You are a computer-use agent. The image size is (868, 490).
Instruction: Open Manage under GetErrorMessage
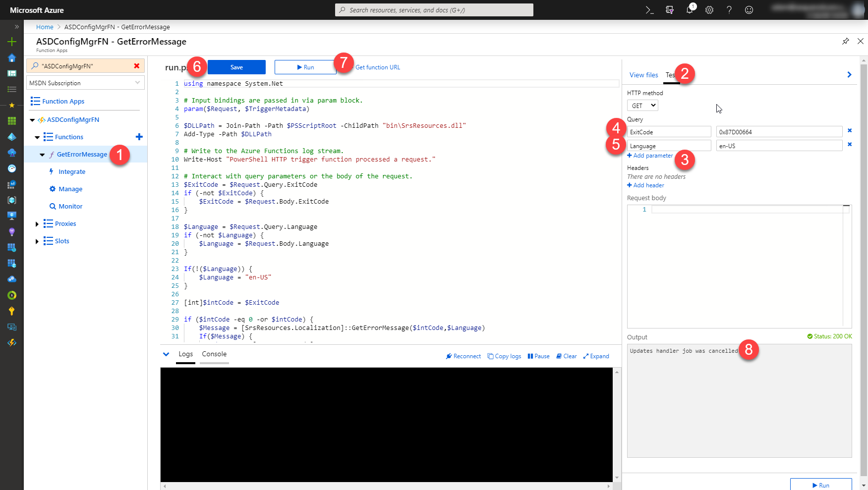70,189
